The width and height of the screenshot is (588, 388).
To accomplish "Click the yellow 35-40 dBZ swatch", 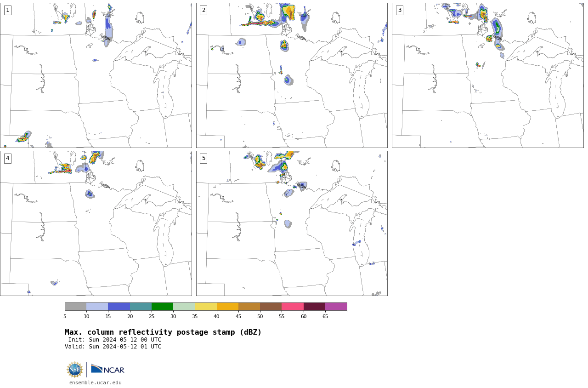I will pyautogui.click(x=206, y=307).
